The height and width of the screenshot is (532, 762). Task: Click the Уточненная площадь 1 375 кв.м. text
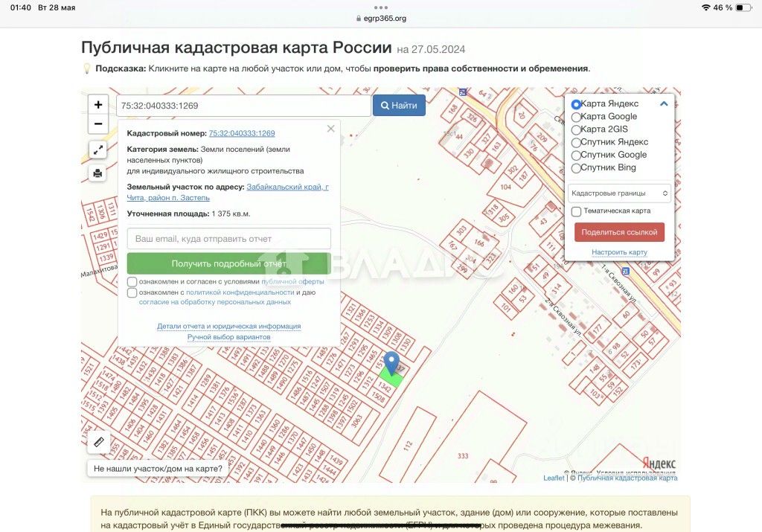[x=188, y=214]
